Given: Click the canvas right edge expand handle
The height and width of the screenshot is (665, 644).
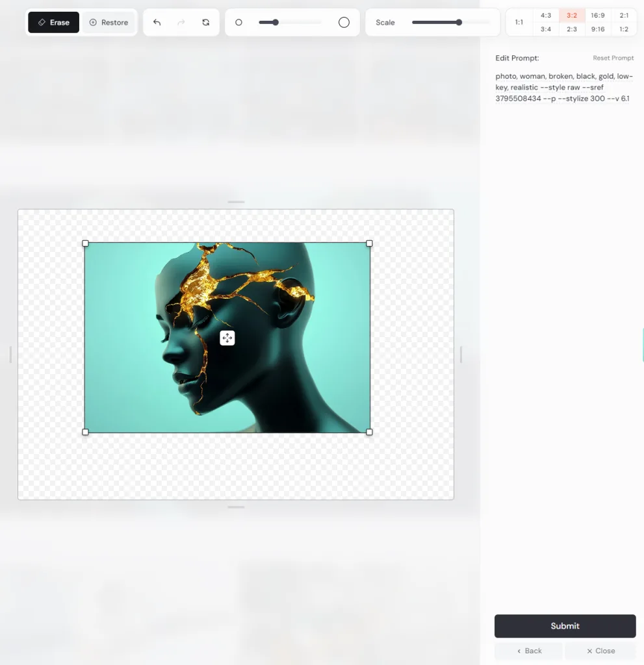Looking at the screenshot, I should [x=461, y=355].
